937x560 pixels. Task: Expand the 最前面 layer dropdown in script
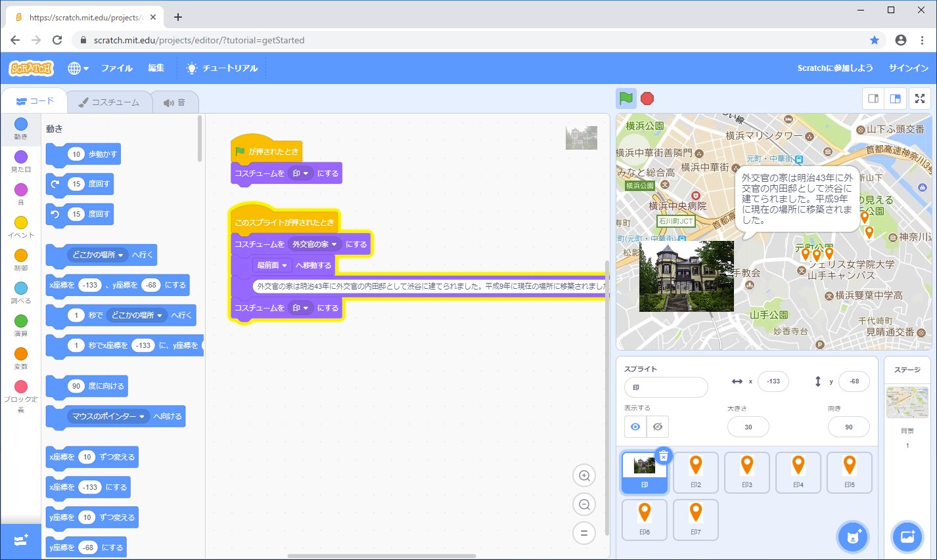tap(272, 265)
